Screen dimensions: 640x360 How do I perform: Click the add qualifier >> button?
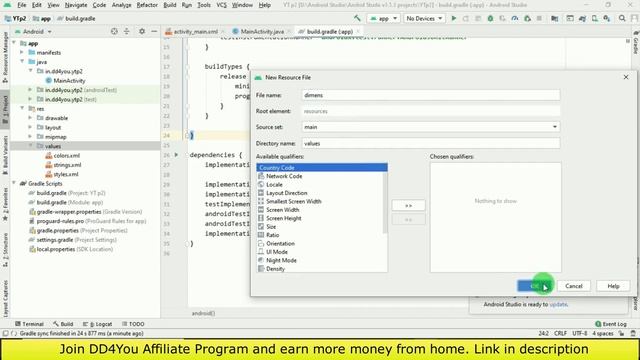coord(408,205)
